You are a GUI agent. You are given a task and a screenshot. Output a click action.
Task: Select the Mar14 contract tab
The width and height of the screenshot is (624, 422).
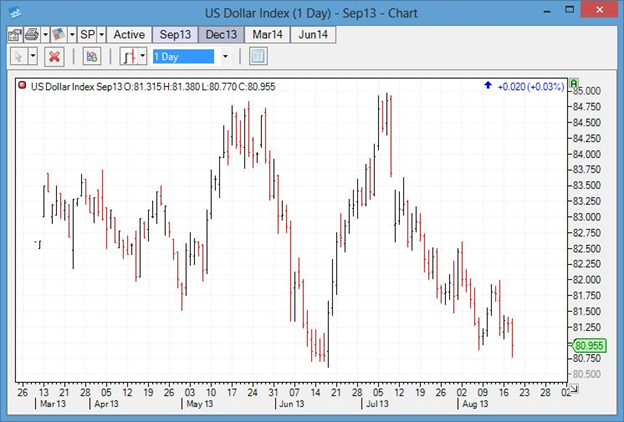267,34
